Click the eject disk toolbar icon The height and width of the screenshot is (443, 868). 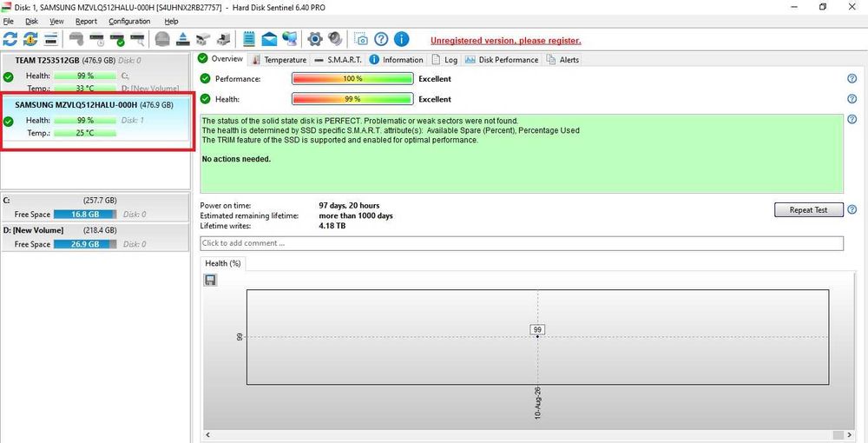click(183, 39)
